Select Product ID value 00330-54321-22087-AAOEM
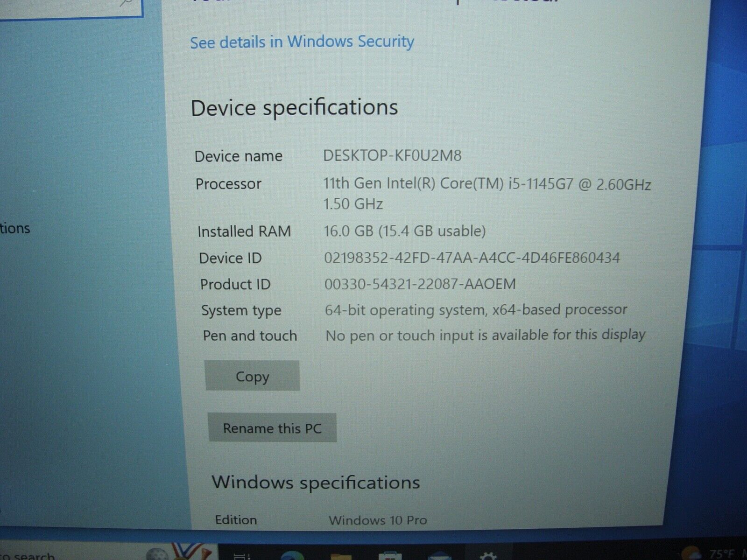This screenshot has height=560, width=747. pos(420,284)
